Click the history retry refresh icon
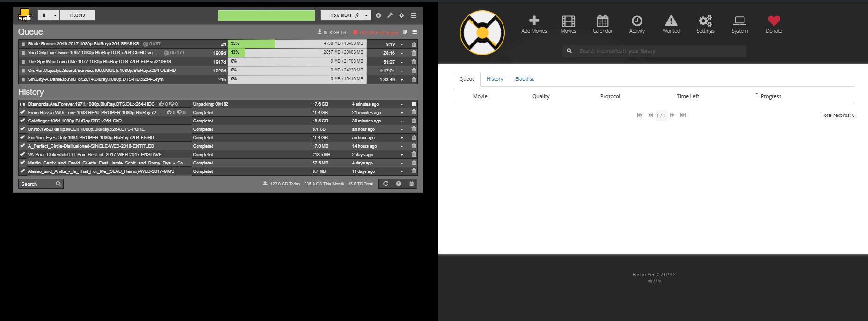The image size is (868, 321). tap(386, 184)
